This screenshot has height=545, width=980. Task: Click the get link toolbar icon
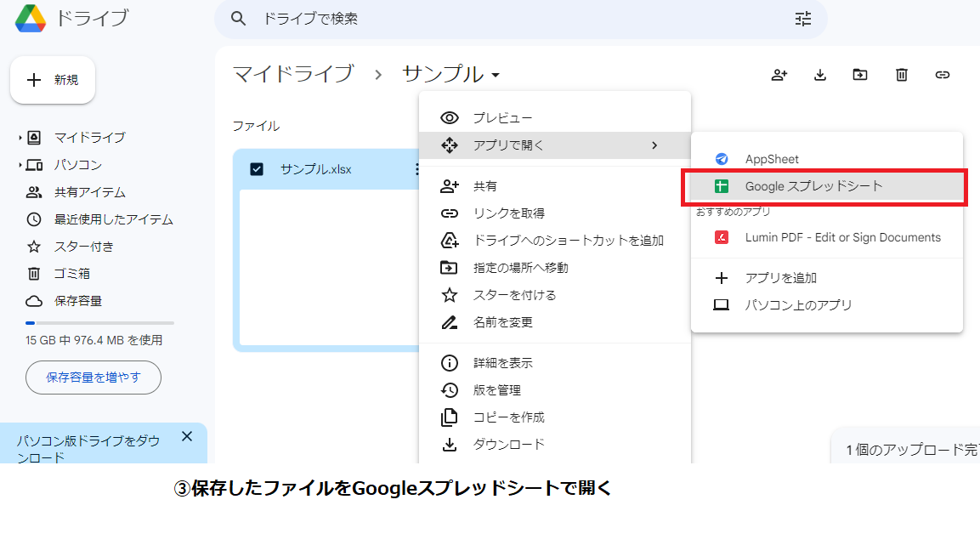click(x=942, y=75)
